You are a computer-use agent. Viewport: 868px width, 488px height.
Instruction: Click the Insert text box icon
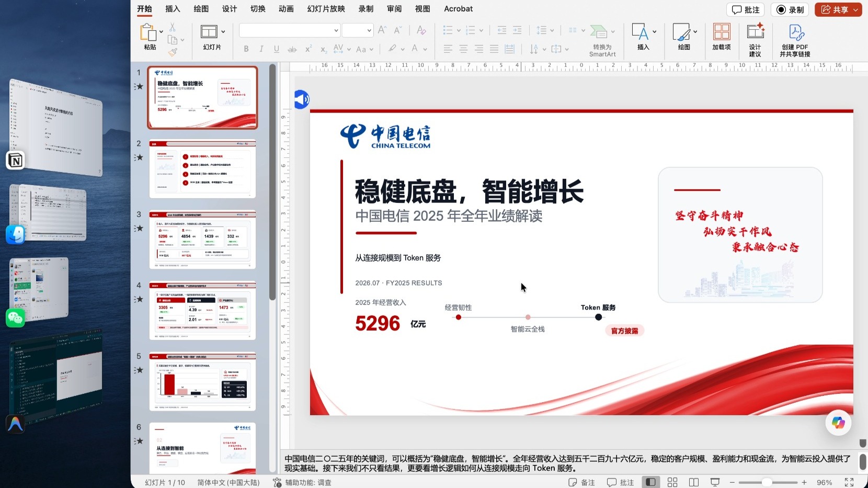click(640, 32)
